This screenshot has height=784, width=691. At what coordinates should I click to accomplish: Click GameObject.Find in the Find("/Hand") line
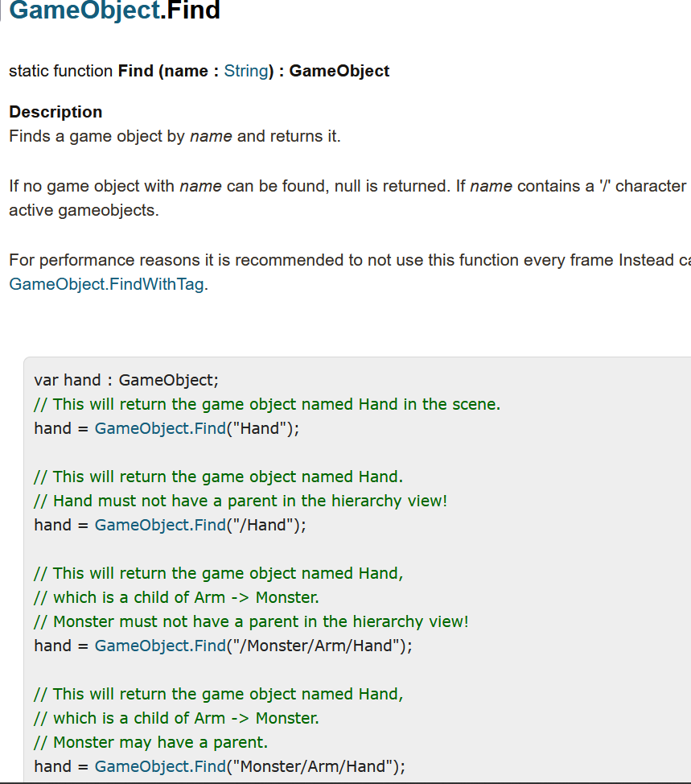pyautogui.click(x=160, y=525)
